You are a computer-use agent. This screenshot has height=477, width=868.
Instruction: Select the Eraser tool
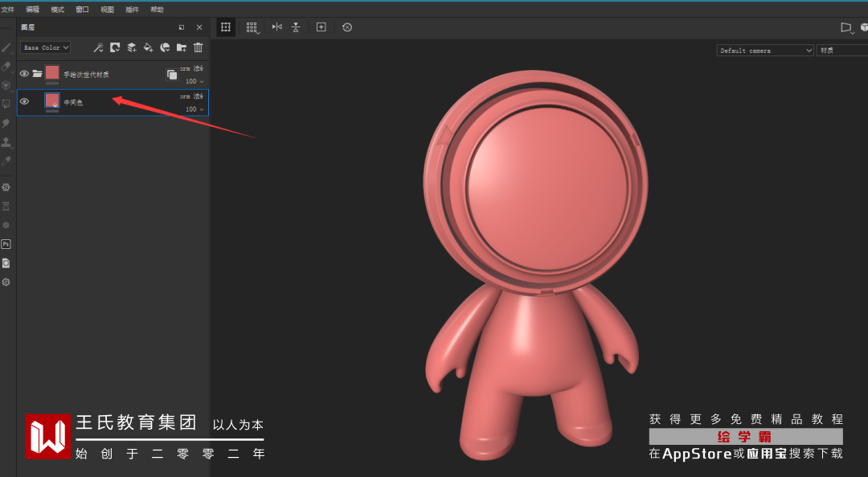pyautogui.click(x=6, y=67)
